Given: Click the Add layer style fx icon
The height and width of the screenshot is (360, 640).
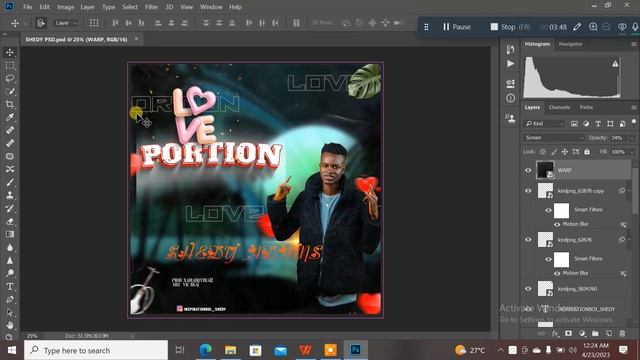Looking at the screenshot, I should pos(555,333).
